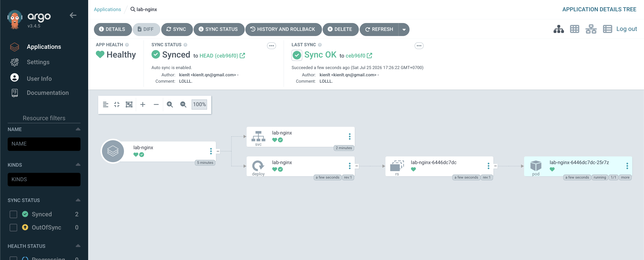Click the zoom in magnifier
Screen dimensions: 644x260
coord(170,105)
